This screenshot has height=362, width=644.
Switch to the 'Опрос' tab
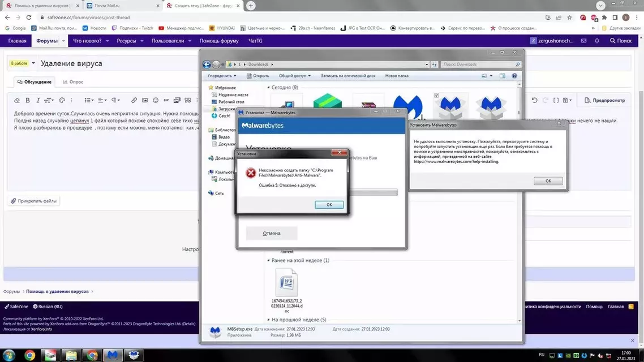point(72,81)
